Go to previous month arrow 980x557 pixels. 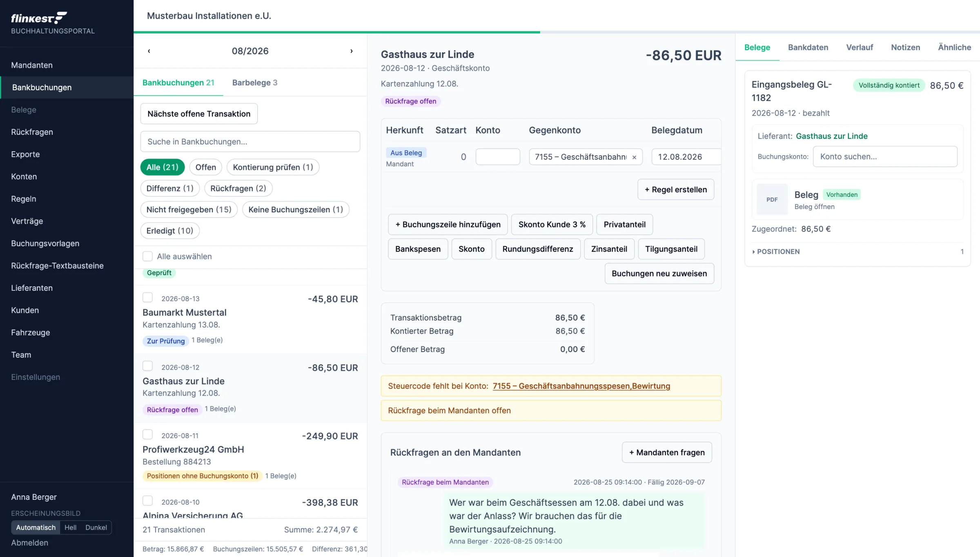(149, 51)
